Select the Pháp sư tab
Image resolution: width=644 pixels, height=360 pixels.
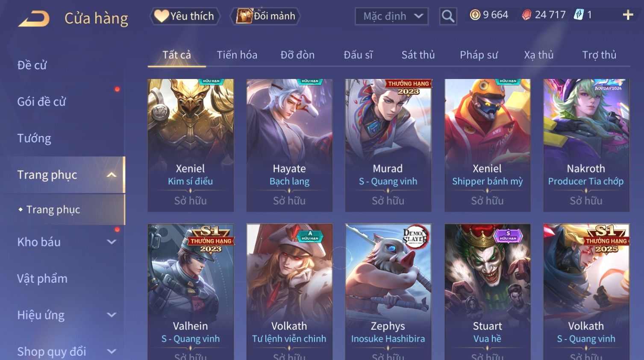[479, 55]
